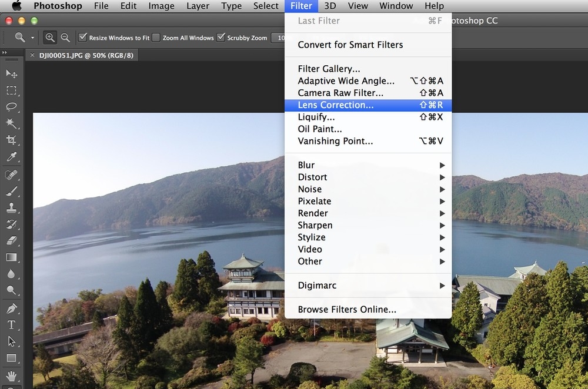Choose Adaptive Wide Angle filter
The width and height of the screenshot is (588, 389).
368,81
